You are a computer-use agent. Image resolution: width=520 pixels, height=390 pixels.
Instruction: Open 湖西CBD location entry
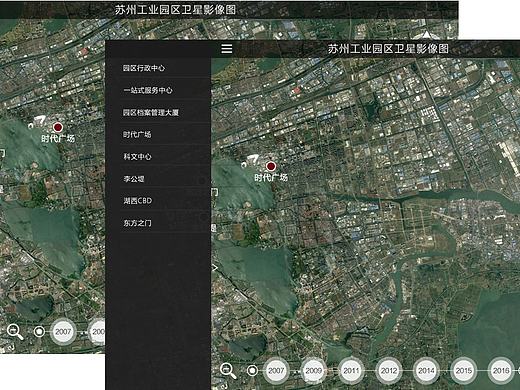click(x=138, y=201)
